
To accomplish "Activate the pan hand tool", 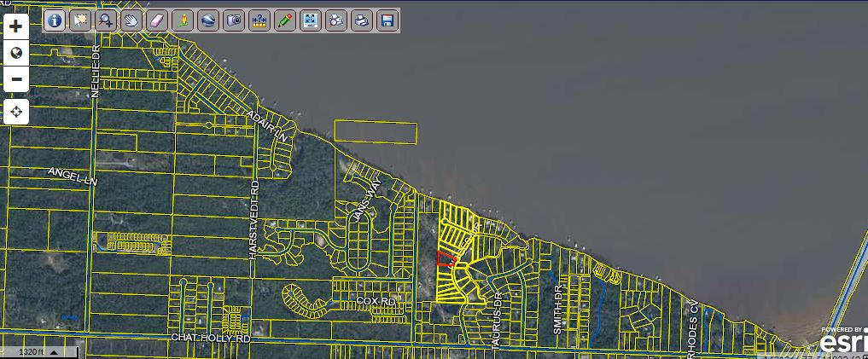I will click(x=131, y=20).
